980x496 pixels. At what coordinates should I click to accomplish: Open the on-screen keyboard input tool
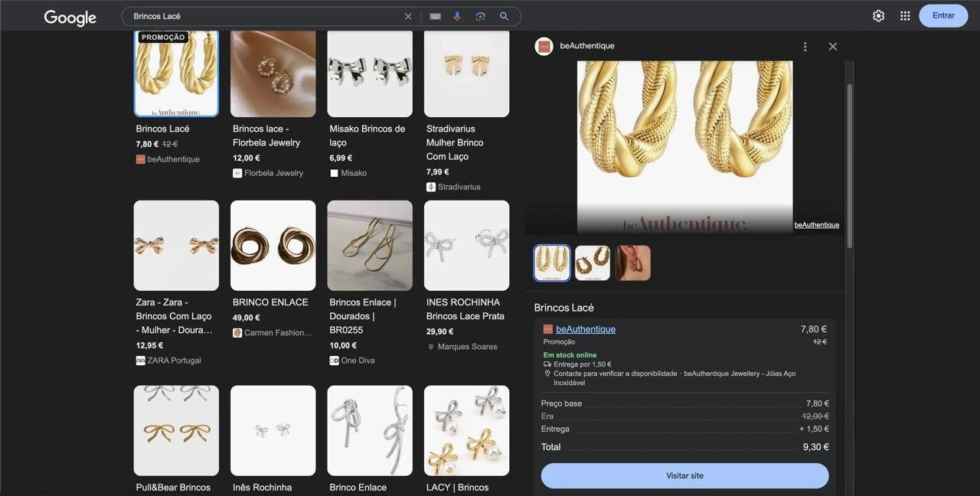coord(435,16)
